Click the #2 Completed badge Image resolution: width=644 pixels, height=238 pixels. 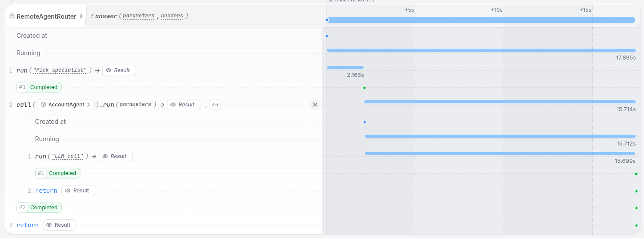click(x=39, y=208)
